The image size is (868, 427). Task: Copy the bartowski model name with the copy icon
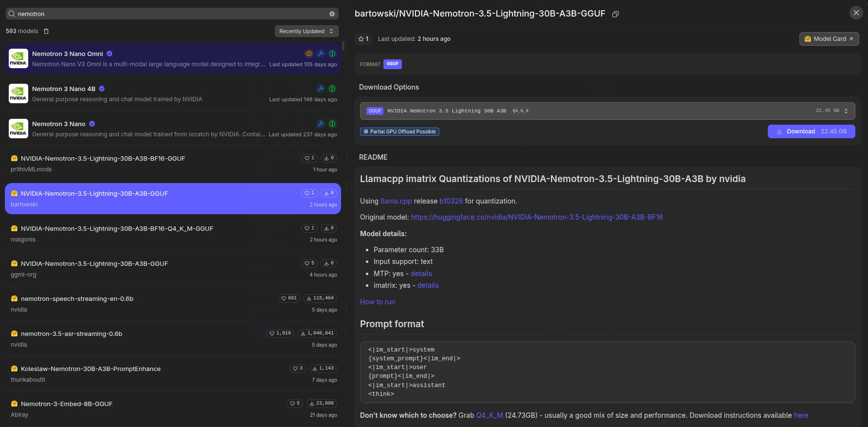point(615,14)
